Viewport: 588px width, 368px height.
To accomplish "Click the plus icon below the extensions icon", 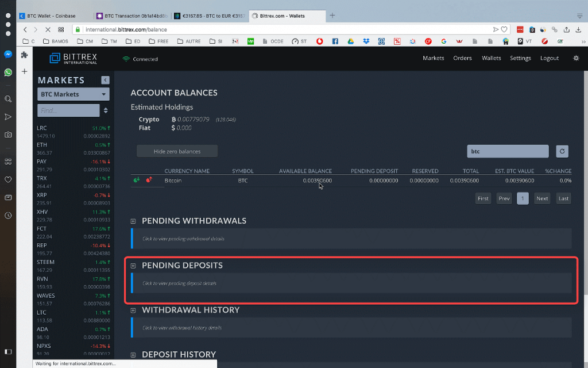I will (24, 71).
